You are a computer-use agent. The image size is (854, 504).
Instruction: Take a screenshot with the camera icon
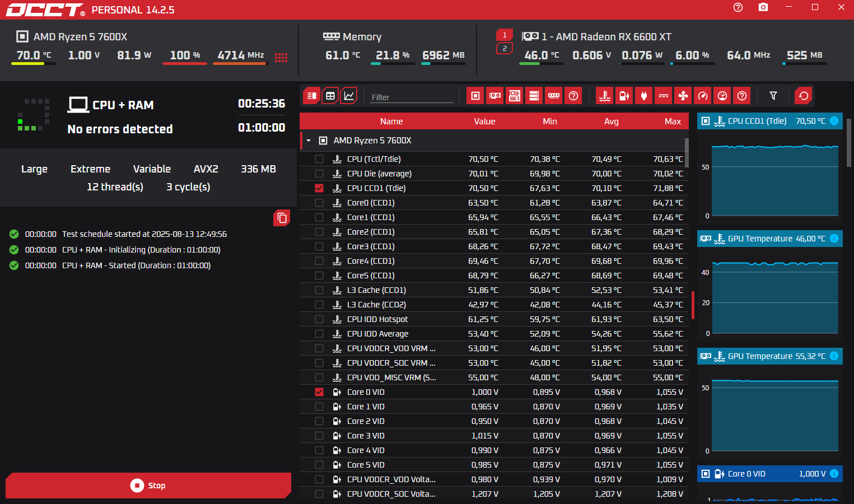763,7
